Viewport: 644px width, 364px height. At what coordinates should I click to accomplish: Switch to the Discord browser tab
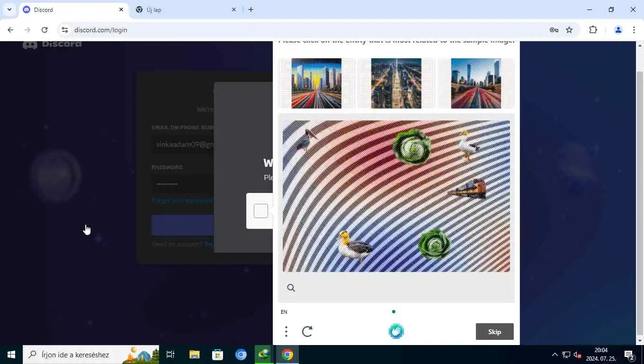pyautogui.click(x=73, y=9)
